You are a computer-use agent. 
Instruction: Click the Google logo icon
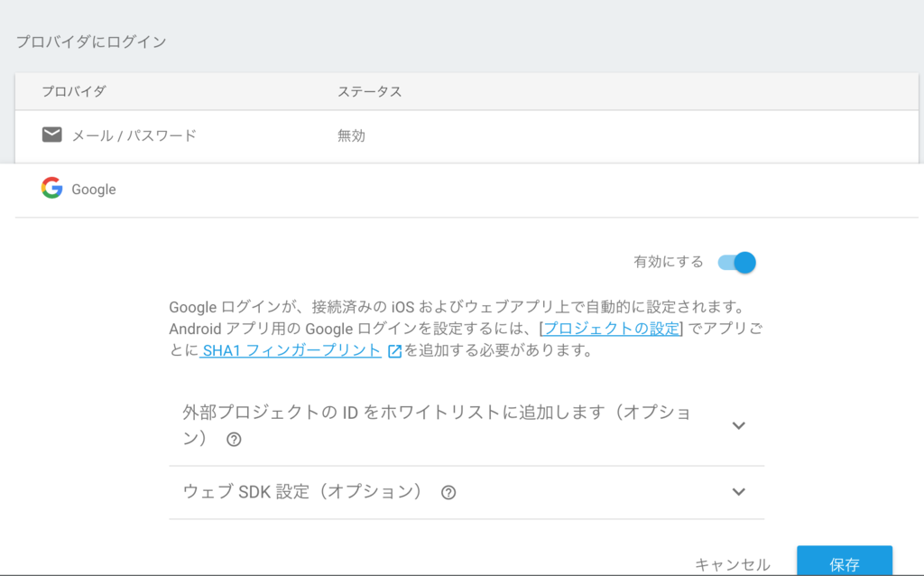[x=51, y=188]
